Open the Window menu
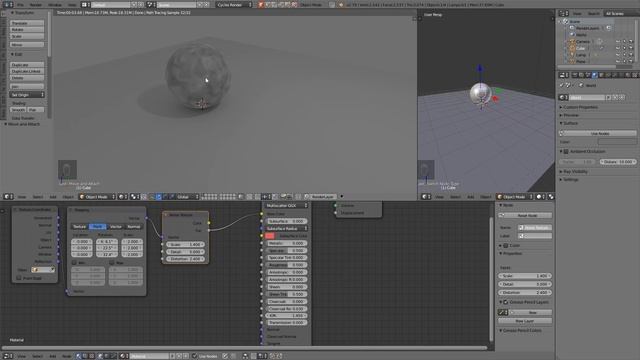This screenshot has width=640, height=360. coord(55,4)
